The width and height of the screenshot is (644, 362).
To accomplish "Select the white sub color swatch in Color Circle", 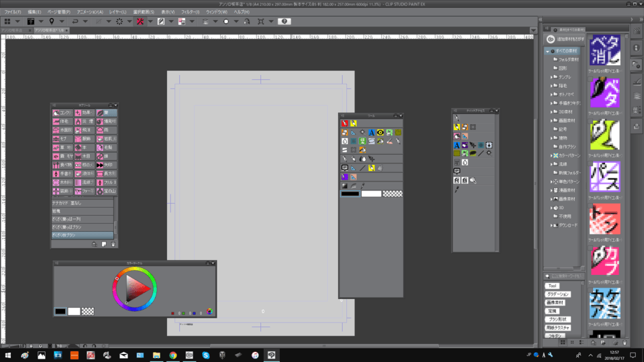I will coord(74,311).
